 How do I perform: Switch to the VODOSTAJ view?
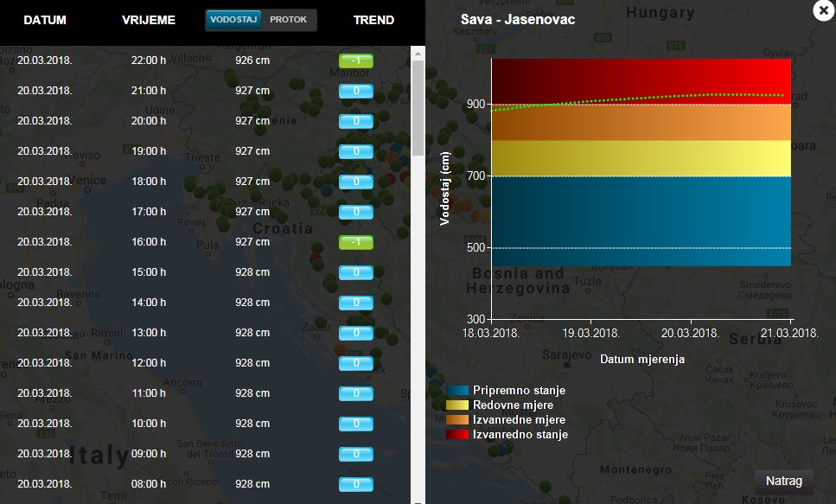(233, 20)
